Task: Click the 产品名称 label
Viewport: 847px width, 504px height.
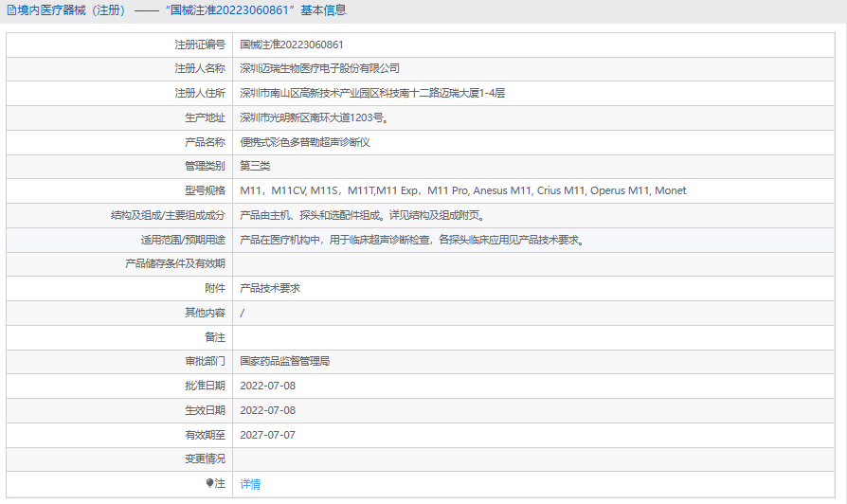Action: click(x=205, y=142)
